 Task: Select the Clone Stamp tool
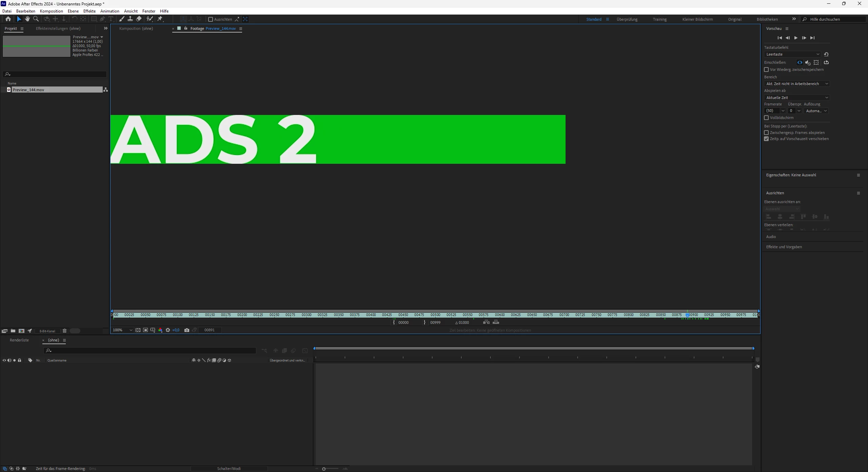tap(130, 19)
